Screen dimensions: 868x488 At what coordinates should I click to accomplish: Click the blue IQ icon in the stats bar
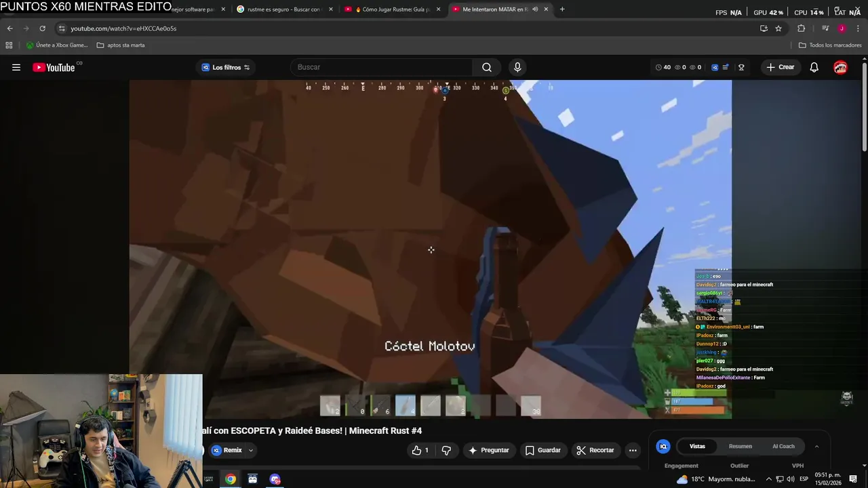click(715, 67)
